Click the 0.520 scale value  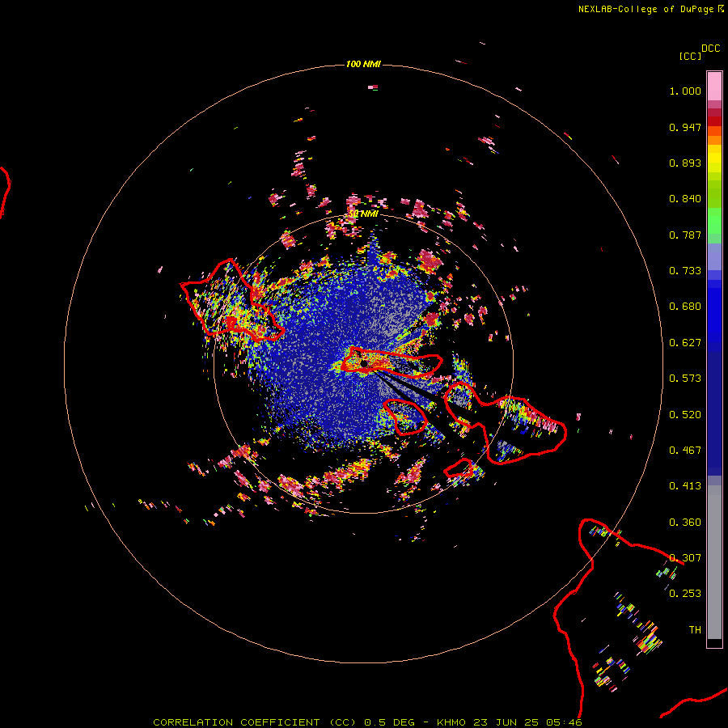(685, 415)
